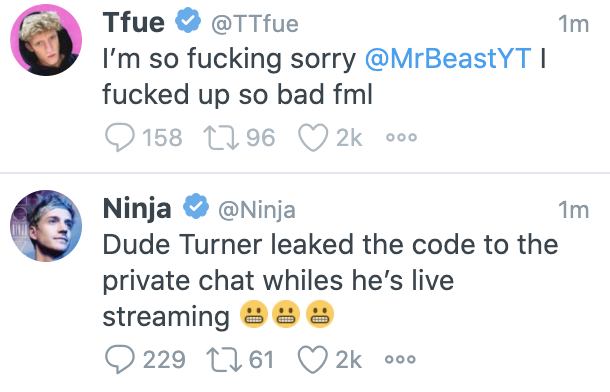This screenshot has height=392, width=610.
Task: Open Ninja tweet's 1m timestamp
Action: [x=573, y=210]
